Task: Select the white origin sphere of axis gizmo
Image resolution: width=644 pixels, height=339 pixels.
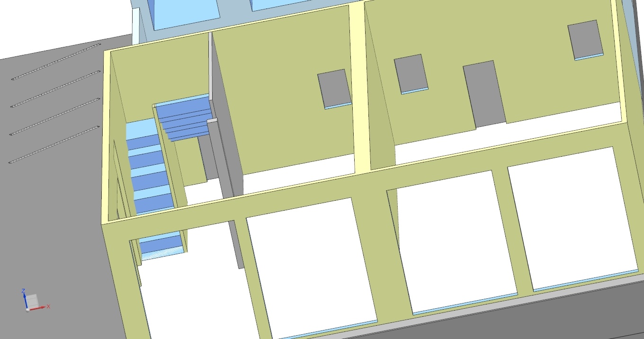Action: (x=28, y=310)
